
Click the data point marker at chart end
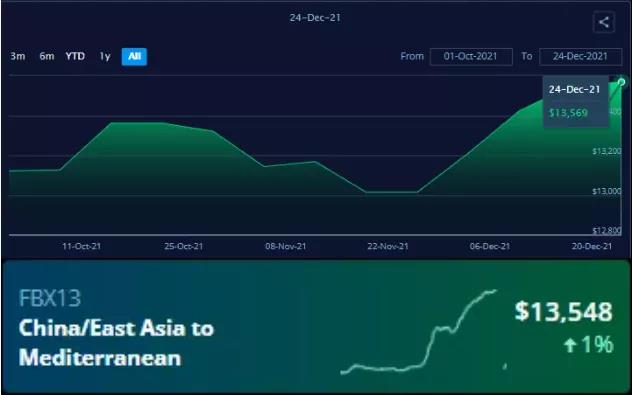click(622, 82)
